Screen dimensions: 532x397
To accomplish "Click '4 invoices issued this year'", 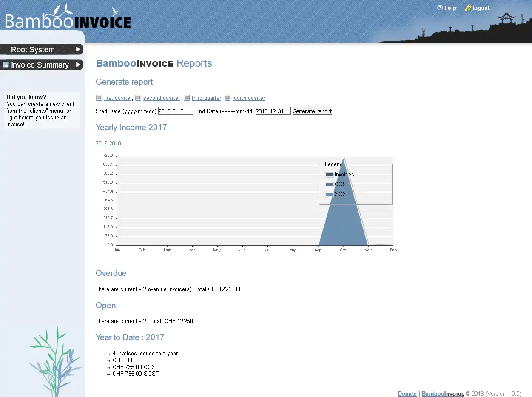I will [x=145, y=353].
